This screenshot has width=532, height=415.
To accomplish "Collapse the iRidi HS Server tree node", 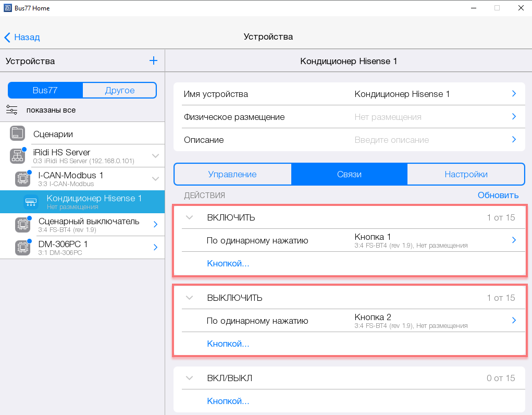I will (155, 156).
